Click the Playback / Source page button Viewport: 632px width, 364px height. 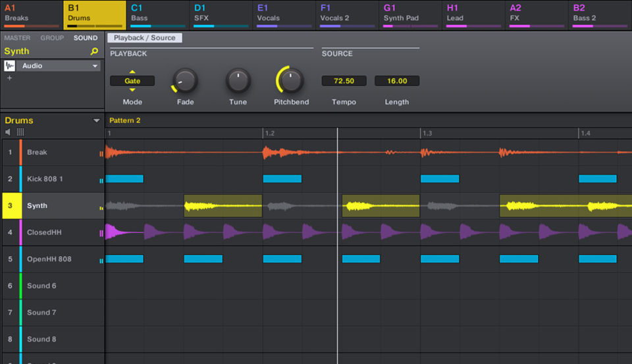tap(145, 38)
